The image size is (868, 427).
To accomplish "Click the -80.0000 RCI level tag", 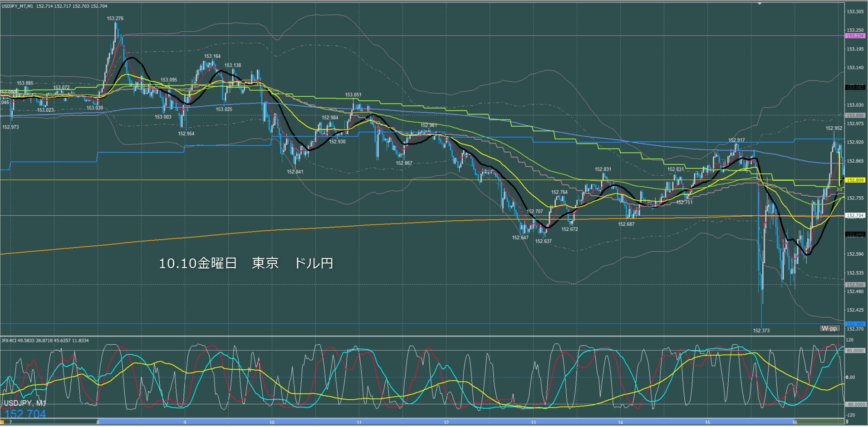I will tap(855, 404).
